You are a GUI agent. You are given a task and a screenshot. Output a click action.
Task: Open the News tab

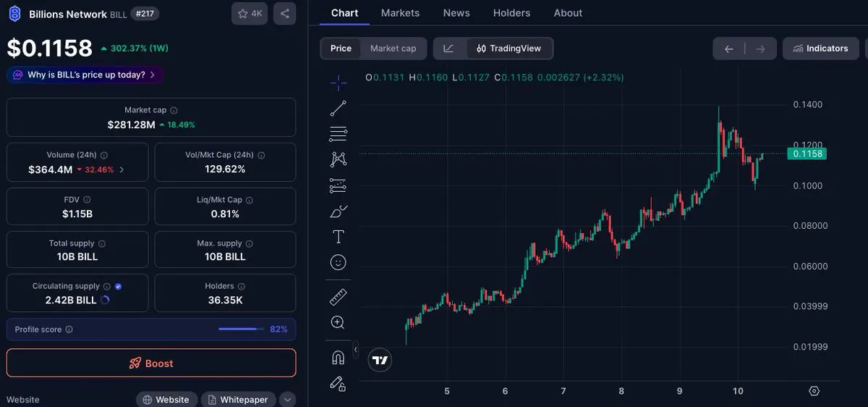456,13
